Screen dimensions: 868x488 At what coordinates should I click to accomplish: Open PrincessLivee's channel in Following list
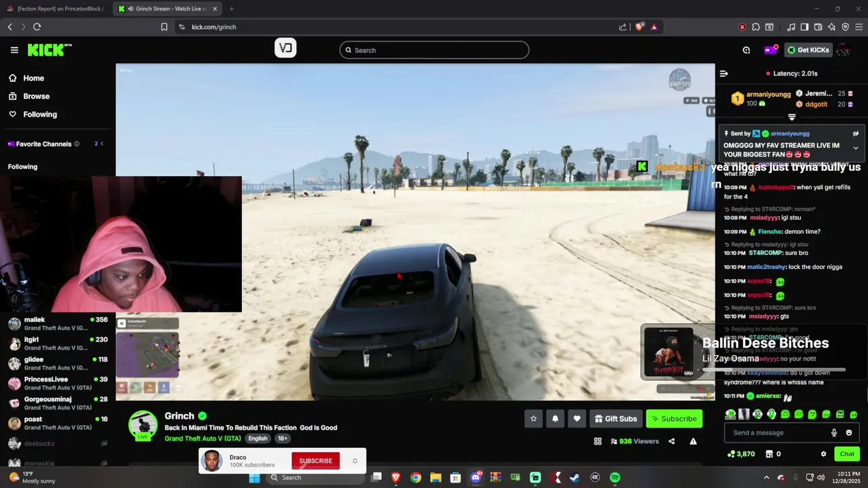tap(58, 384)
